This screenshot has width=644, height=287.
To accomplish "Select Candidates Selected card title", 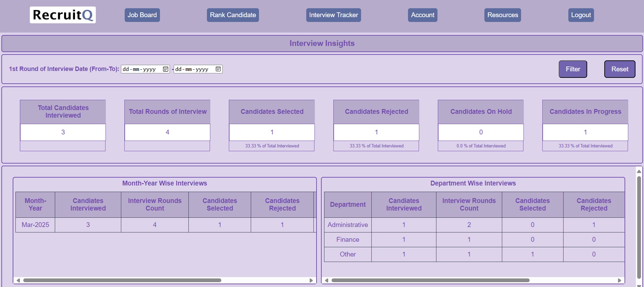I will click(x=272, y=112).
